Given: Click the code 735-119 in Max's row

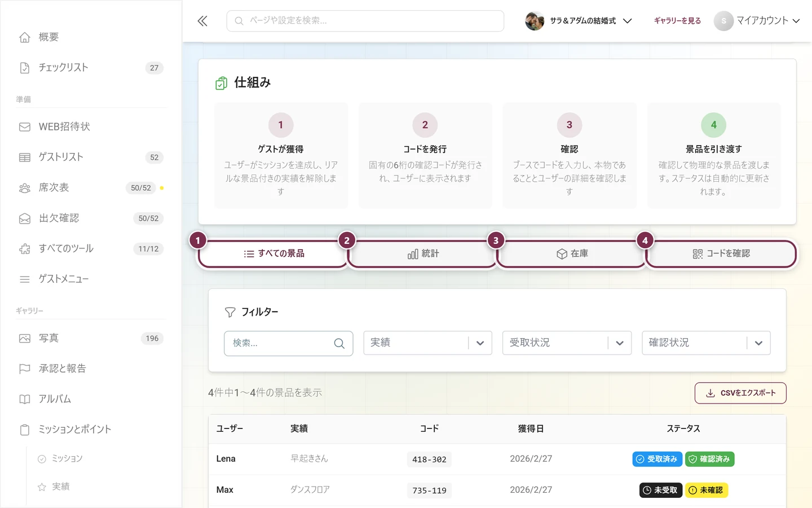Looking at the screenshot, I should click(x=429, y=491).
